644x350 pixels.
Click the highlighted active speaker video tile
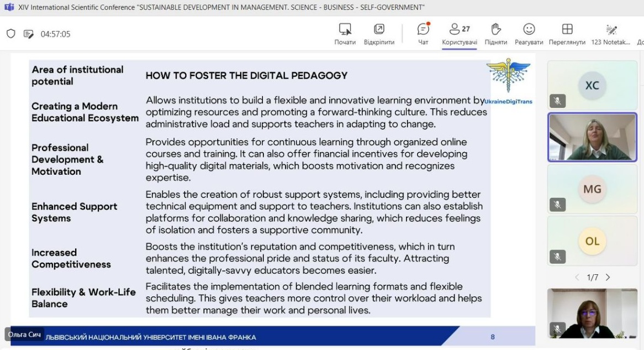[592, 137]
